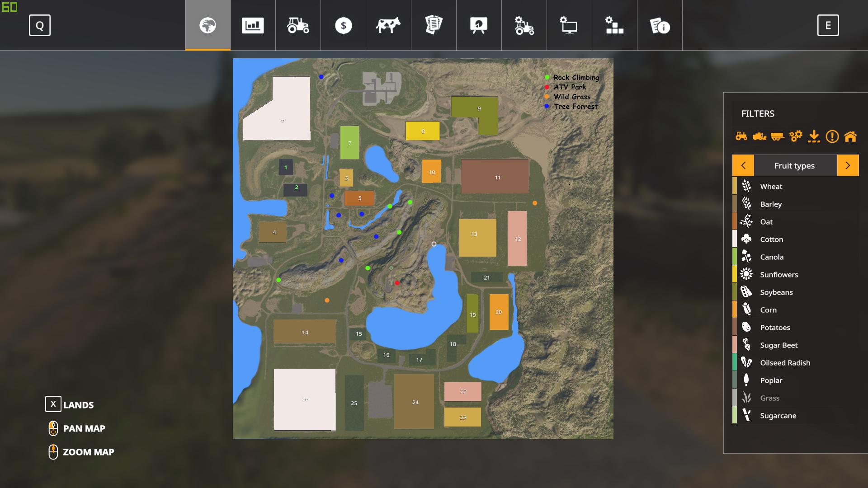
Task: Click the Fruit types filter header
Action: click(794, 165)
